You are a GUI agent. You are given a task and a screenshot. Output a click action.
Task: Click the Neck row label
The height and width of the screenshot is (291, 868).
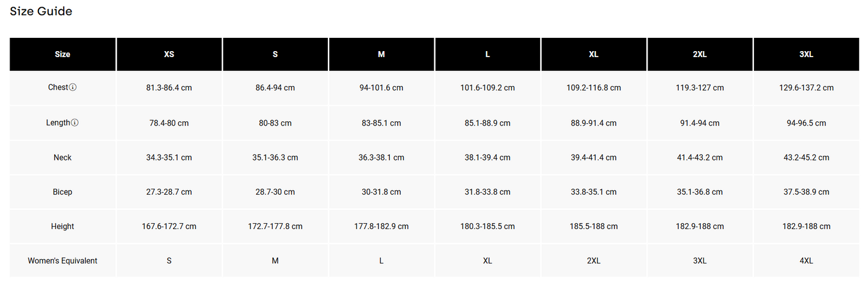click(62, 158)
